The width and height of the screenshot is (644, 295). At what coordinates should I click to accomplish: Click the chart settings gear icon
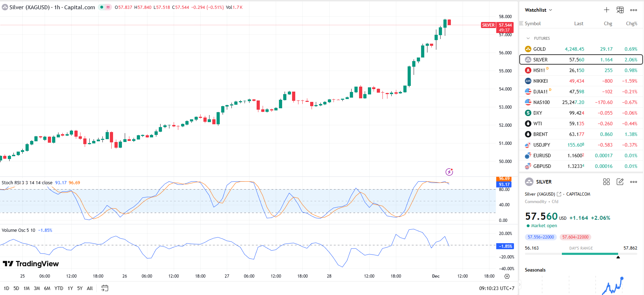pyautogui.click(x=507, y=276)
